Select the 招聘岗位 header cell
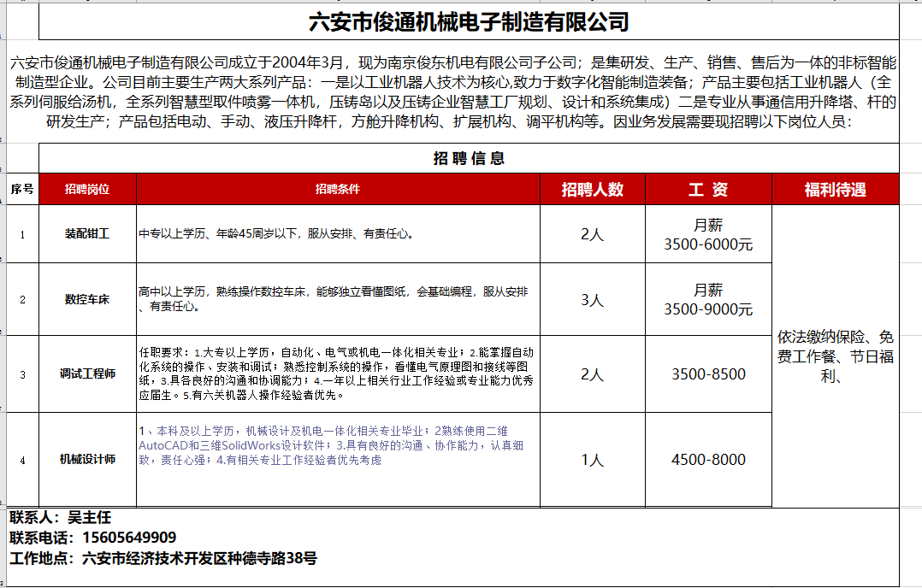Image resolution: width=922 pixels, height=588 pixels. [87, 189]
